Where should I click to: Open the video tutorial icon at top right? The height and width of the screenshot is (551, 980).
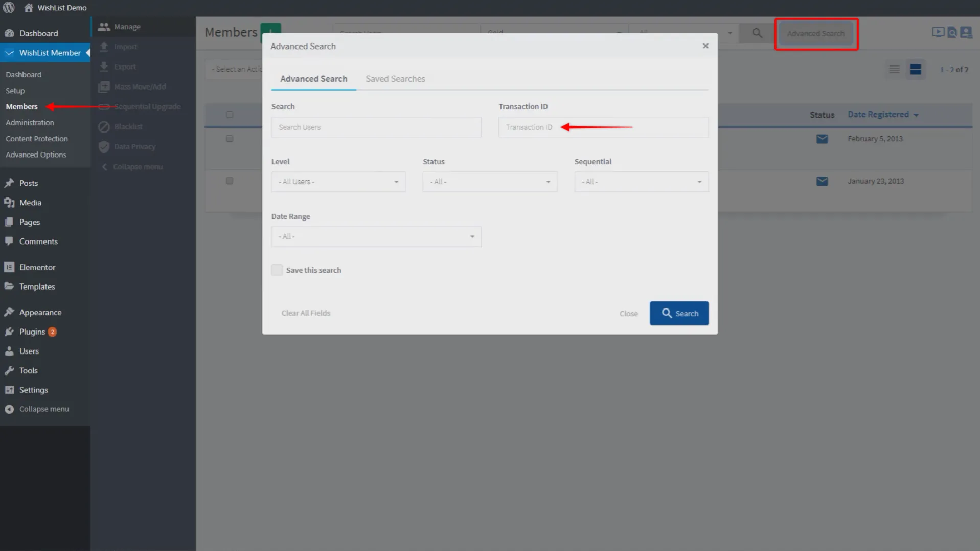click(x=938, y=32)
